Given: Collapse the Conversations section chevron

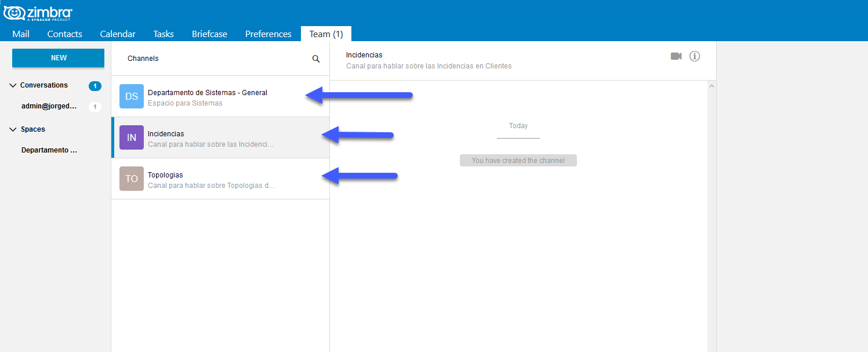Looking at the screenshot, I should (13, 85).
